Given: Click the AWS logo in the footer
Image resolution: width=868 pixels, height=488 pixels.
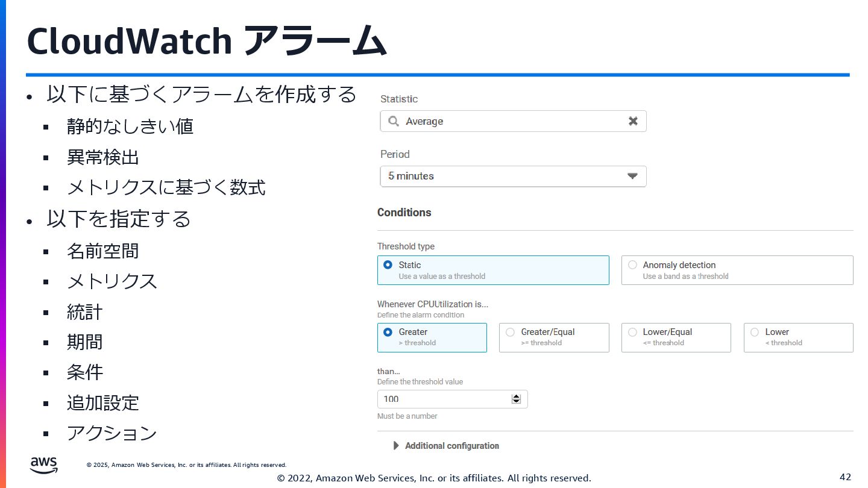Looking at the screenshot, I should (x=44, y=465).
